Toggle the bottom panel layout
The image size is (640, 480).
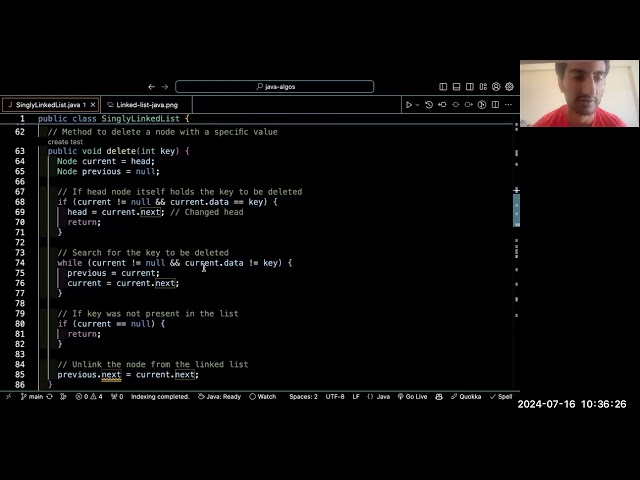(456, 87)
